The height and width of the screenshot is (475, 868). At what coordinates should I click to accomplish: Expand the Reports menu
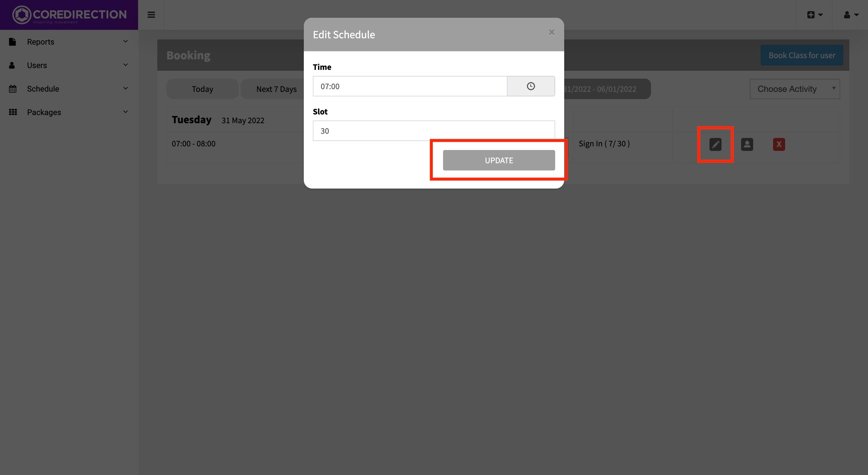69,42
